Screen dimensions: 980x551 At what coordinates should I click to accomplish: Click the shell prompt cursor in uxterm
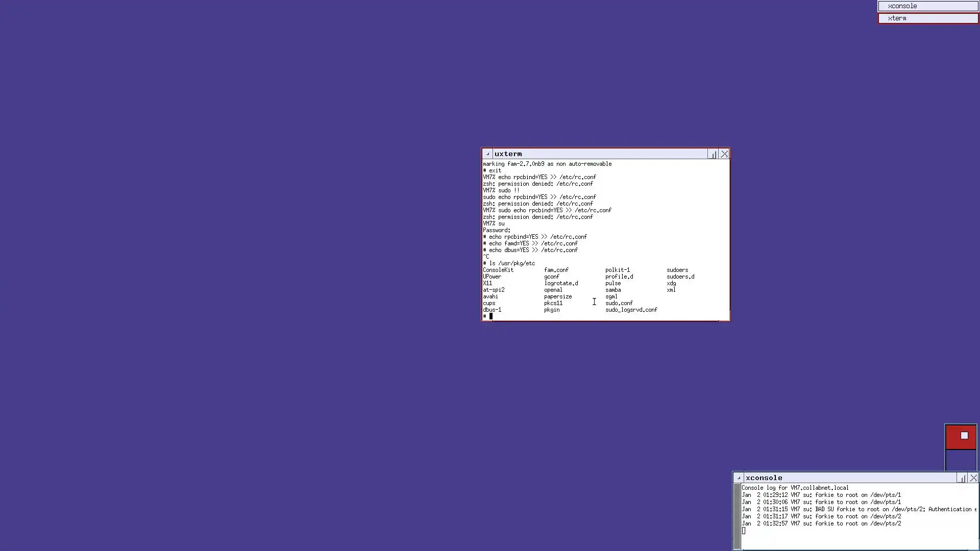tap(491, 316)
